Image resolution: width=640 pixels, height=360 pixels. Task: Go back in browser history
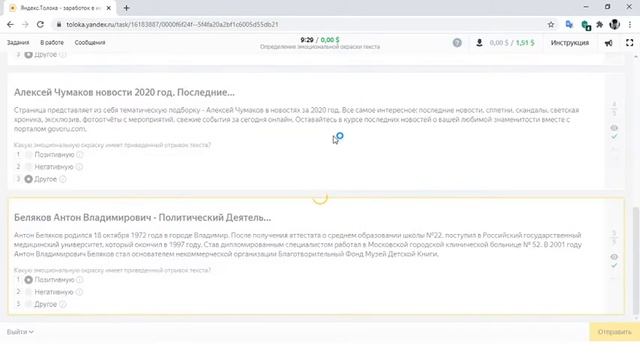click(x=10, y=24)
